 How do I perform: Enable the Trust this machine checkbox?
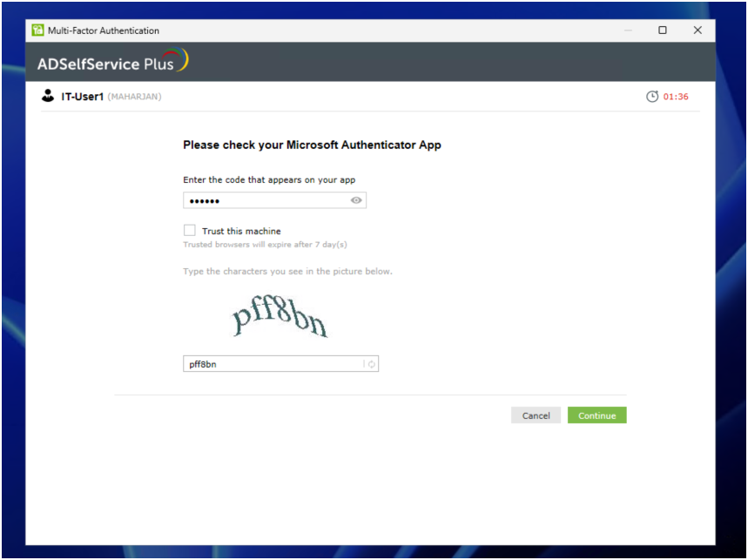(189, 231)
